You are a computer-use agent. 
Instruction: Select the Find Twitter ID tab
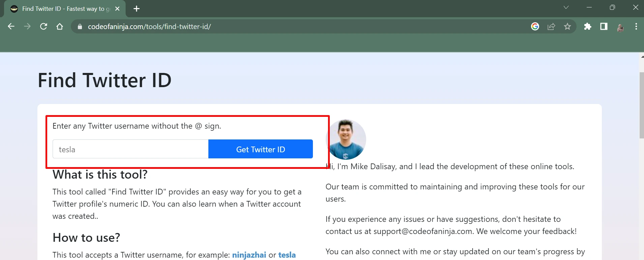[65, 9]
